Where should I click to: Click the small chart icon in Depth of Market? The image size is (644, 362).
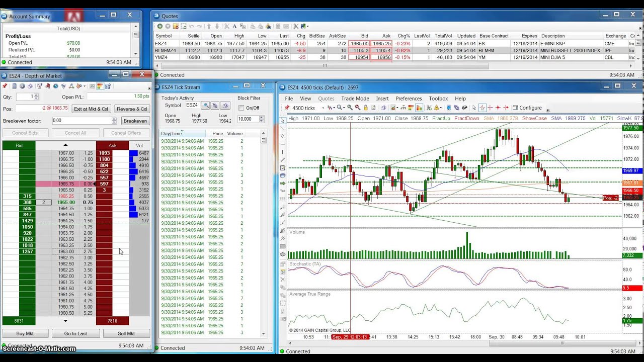(x=92, y=86)
